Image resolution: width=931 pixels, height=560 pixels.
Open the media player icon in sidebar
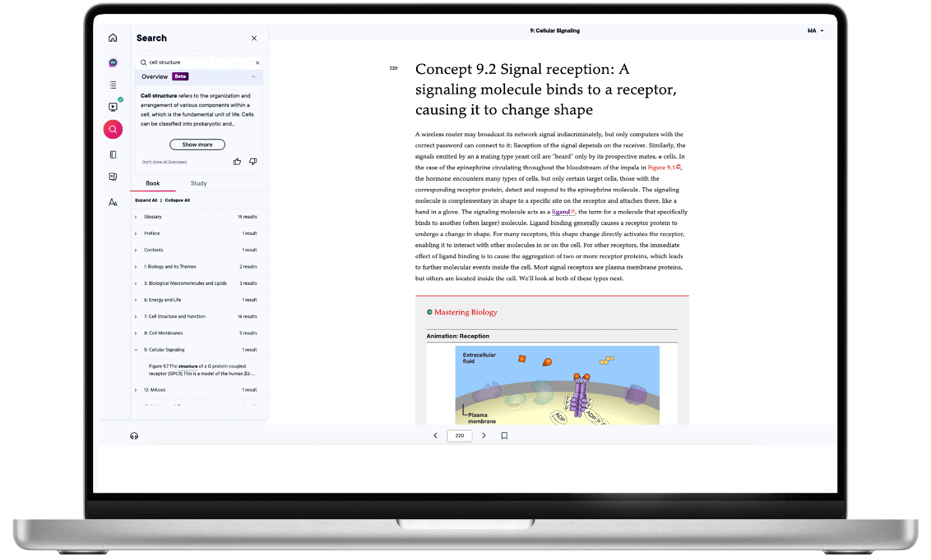(x=113, y=107)
